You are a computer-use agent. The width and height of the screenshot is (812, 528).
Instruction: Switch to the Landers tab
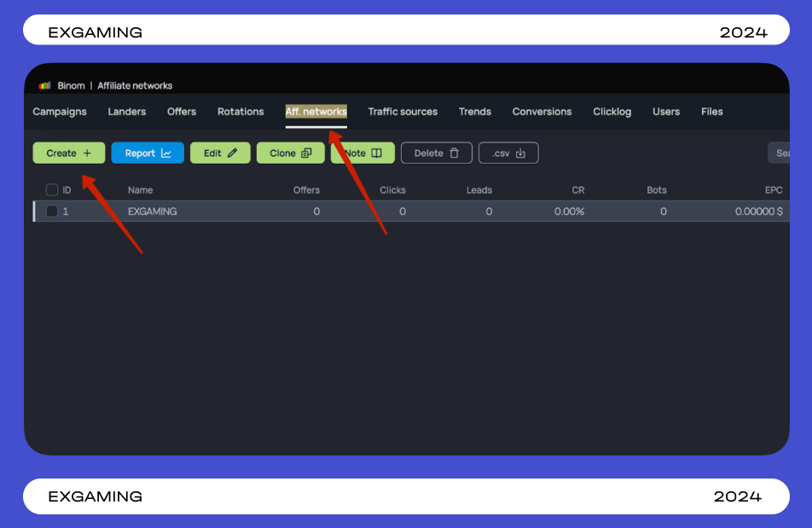tap(127, 112)
